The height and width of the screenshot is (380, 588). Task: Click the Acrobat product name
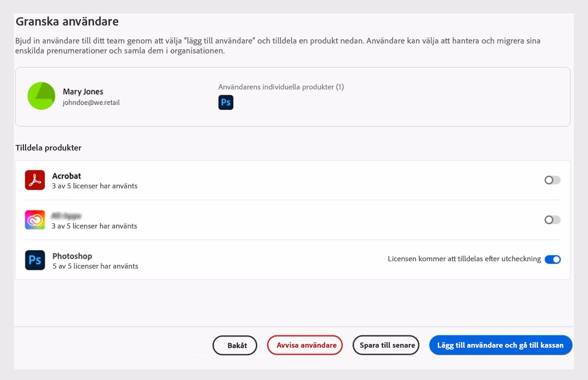point(67,176)
